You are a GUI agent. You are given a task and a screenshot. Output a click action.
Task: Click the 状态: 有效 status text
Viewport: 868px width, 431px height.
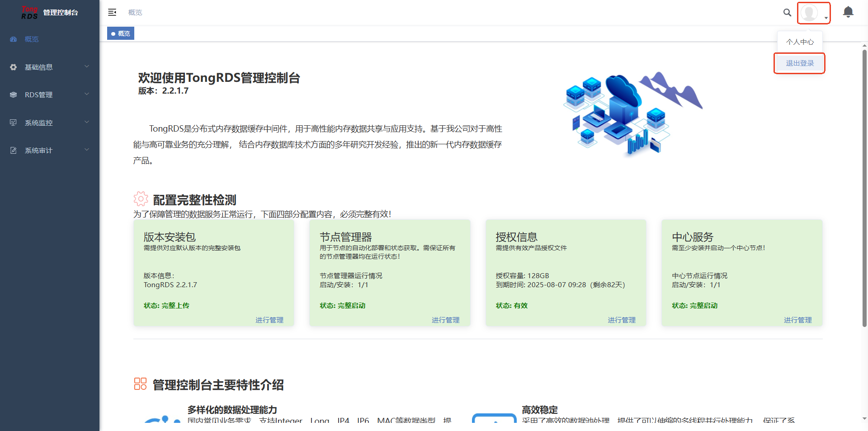click(512, 306)
